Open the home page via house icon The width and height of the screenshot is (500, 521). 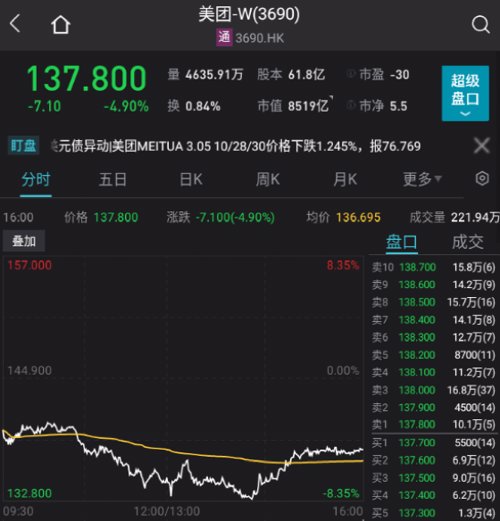click(60, 25)
